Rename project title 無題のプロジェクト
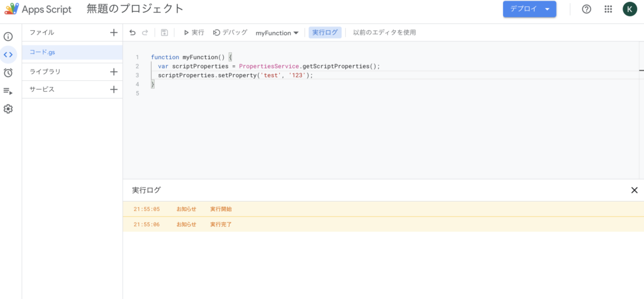Screen dimensions: 644x299 (135, 9)
